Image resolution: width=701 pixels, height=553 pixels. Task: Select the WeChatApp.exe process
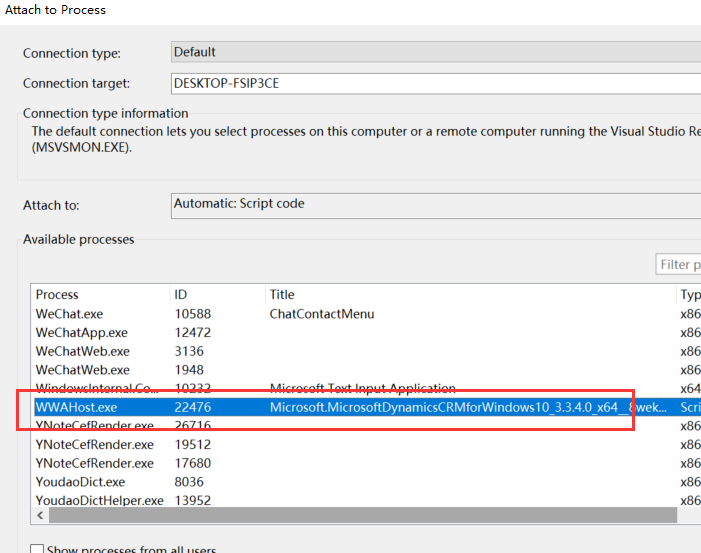pos(82,333)
